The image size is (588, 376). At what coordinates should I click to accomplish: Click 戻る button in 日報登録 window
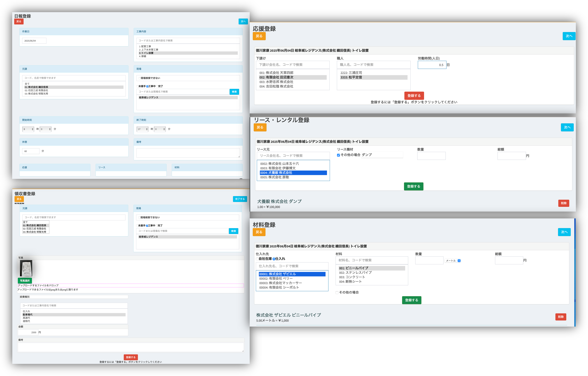[19, 21]
